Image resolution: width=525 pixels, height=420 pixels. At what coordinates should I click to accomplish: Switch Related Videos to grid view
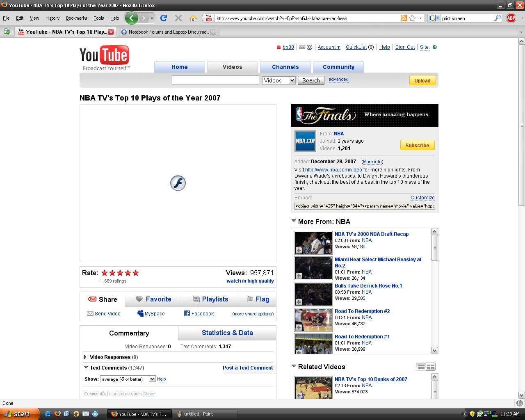431,367
